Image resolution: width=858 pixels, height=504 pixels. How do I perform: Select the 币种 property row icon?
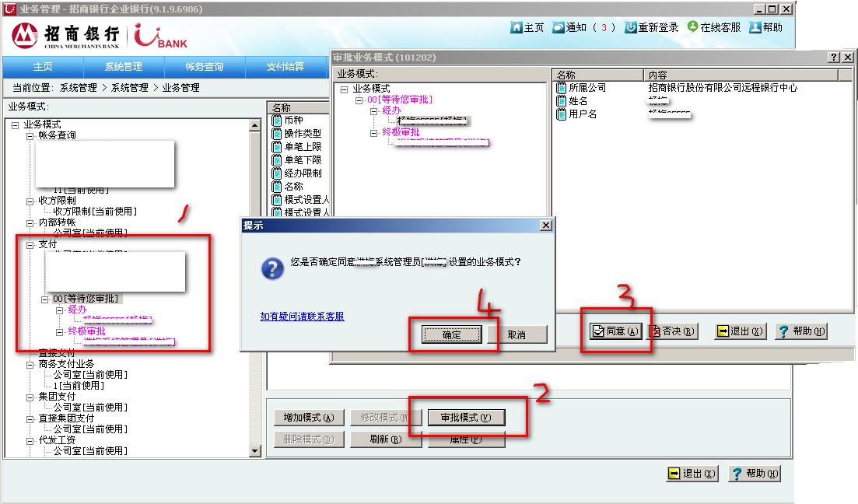(276, 121)
